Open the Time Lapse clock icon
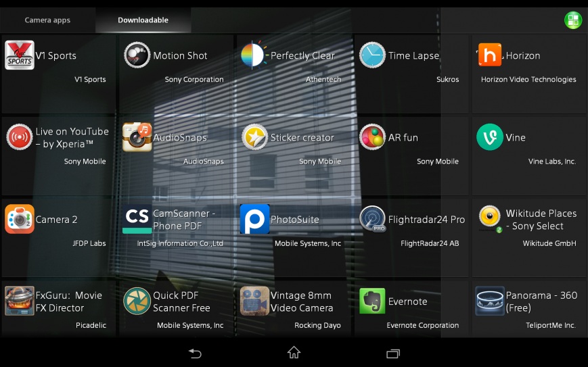 372,55
